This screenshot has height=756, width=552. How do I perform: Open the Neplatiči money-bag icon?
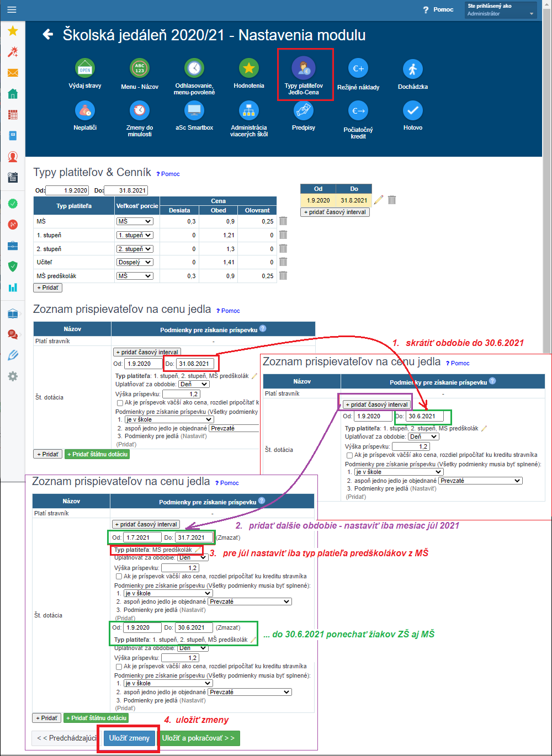(x=85, y=110)
